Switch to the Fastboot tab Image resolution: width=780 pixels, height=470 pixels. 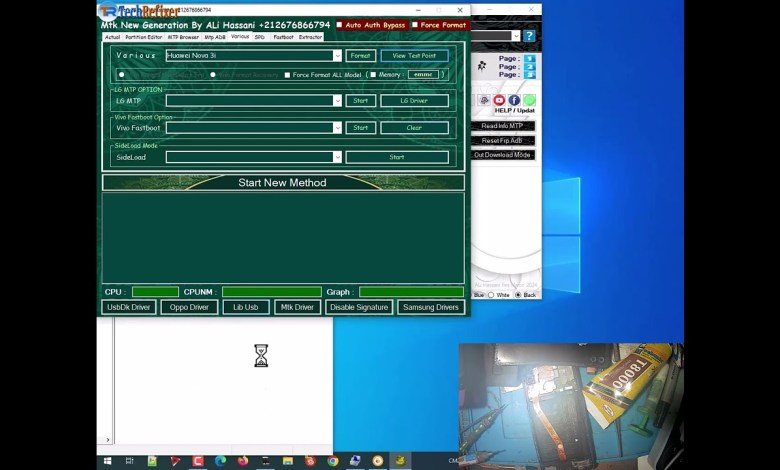pyautogui.click(x=284, y=37)
